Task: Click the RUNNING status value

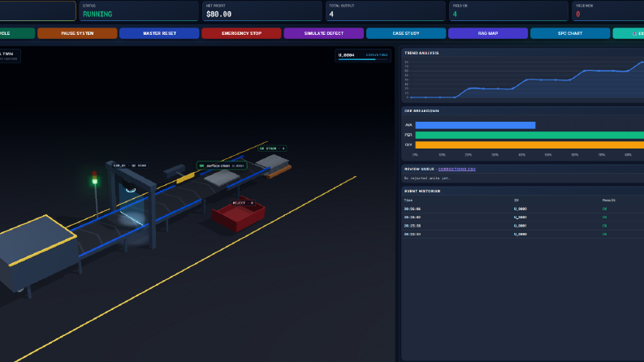Action: 97,14
